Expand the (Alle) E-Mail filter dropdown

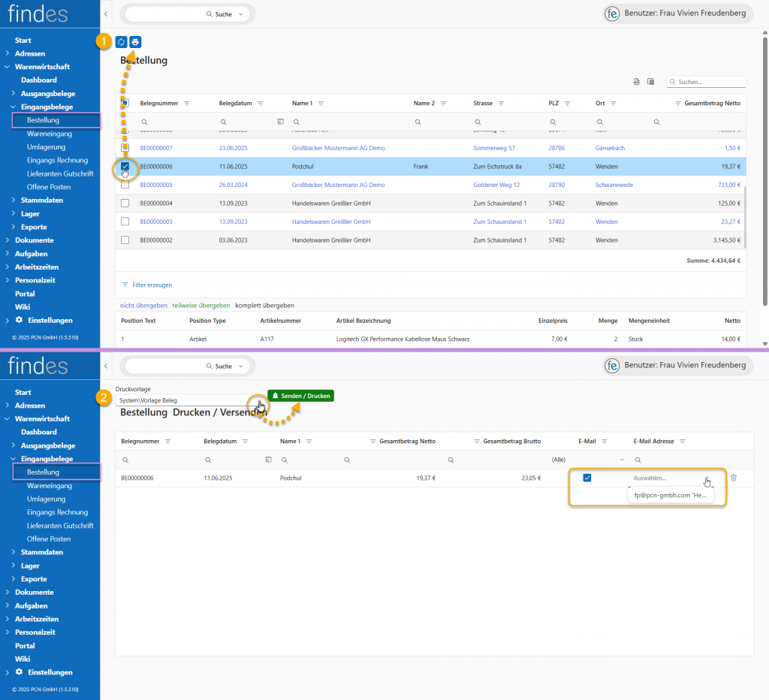pos(621,460)
